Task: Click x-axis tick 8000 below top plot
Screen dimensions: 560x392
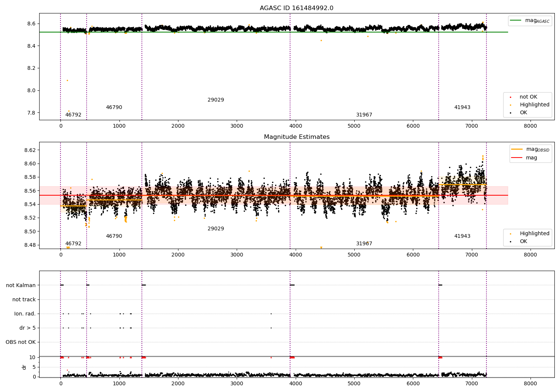Action: tap(531, 126)
